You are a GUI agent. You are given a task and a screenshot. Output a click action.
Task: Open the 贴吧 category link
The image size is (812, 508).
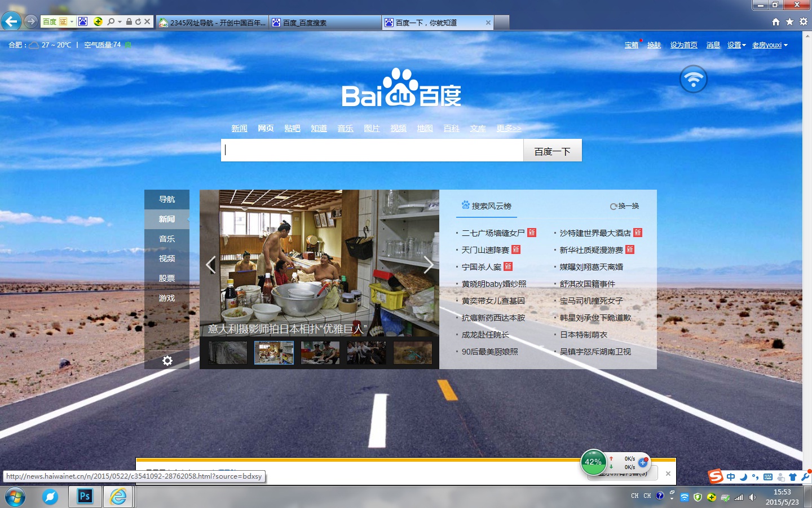(x=292, y=128)
